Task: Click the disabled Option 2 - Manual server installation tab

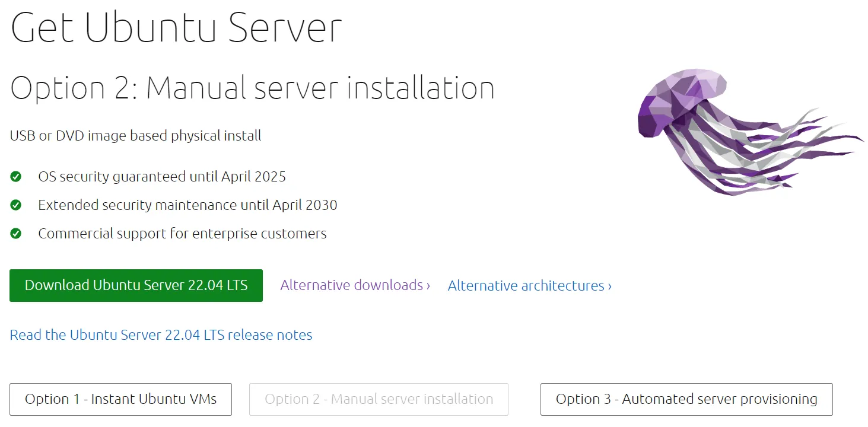Action: tap(379, 399)
